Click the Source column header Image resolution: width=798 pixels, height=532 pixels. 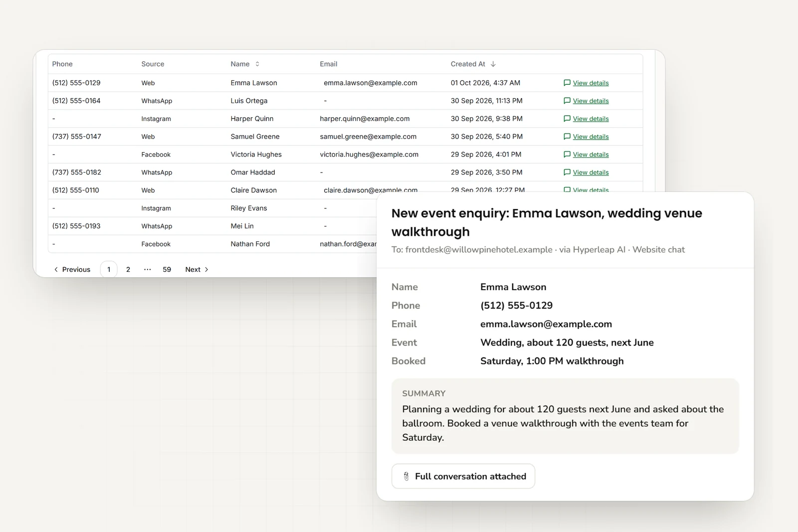coord(153,64)
